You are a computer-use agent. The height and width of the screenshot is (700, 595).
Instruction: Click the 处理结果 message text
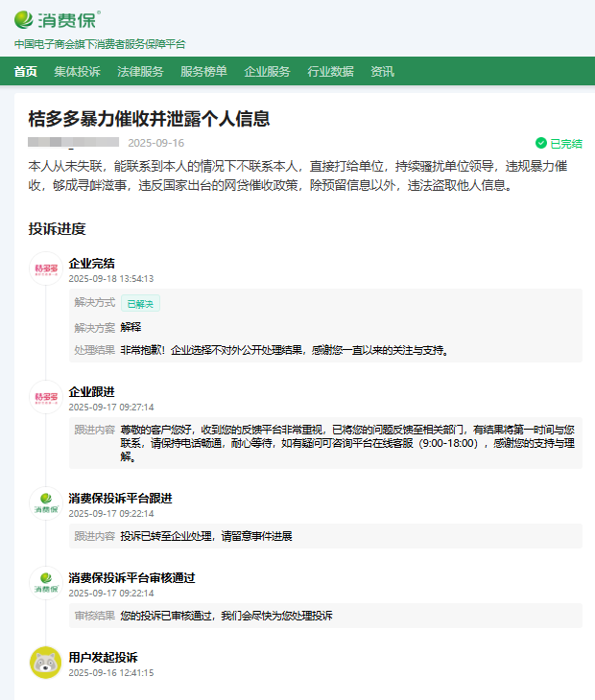coord(285,350)
